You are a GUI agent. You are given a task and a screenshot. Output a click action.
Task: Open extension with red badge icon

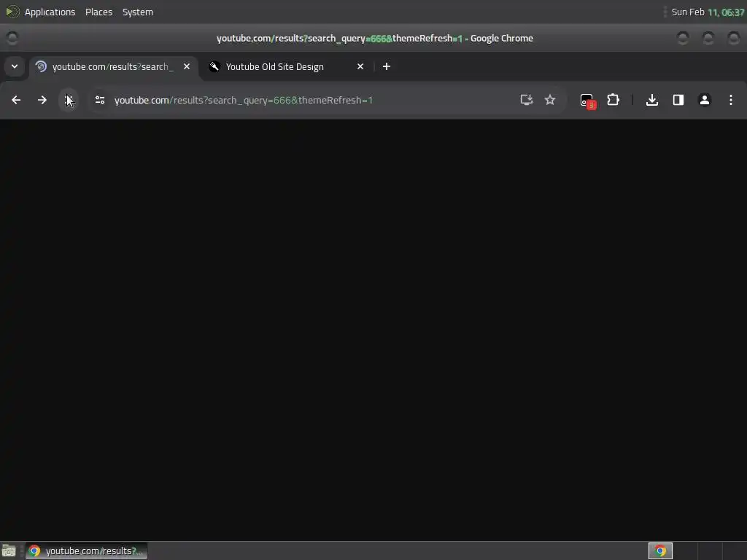point(587,101)
